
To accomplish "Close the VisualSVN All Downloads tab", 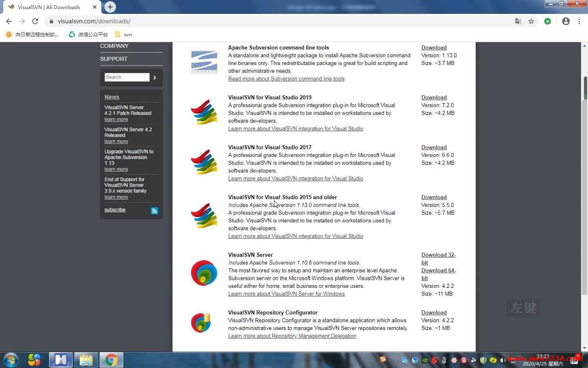I will point(94,7).
